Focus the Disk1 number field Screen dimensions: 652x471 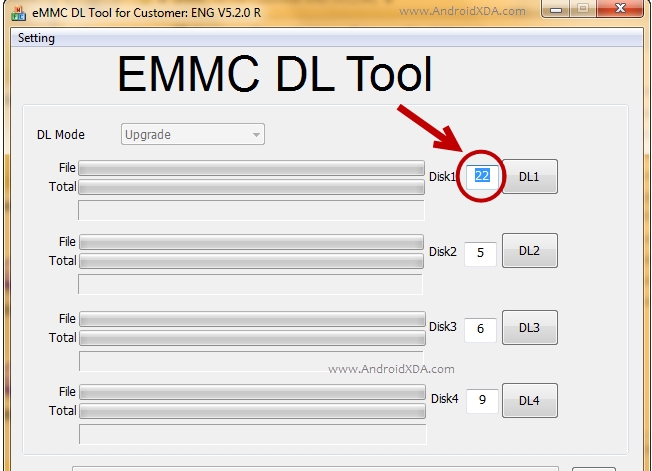pyautogui.click(x=482, y=176)
